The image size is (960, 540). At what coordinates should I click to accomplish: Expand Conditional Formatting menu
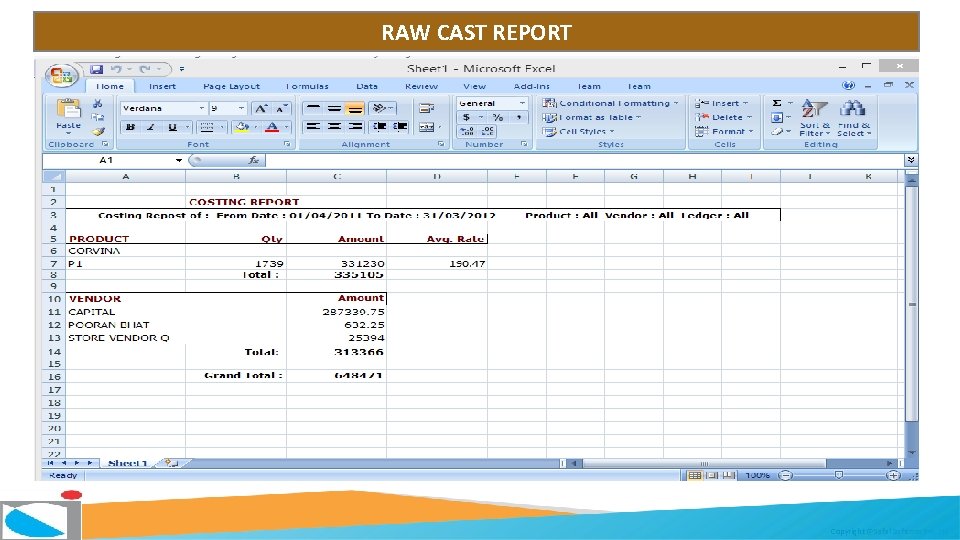point(611,103)
